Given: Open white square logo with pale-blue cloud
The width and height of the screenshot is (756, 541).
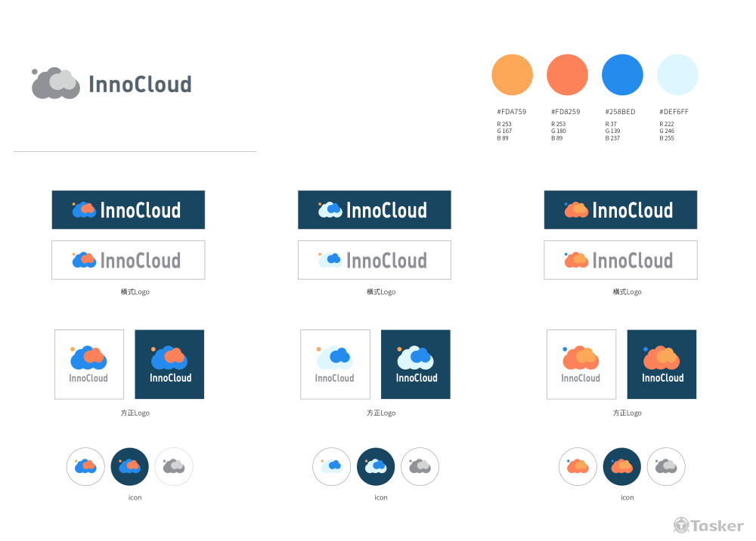Looking at the screenshot, I should pyautogui.click(x=335, y=364).
